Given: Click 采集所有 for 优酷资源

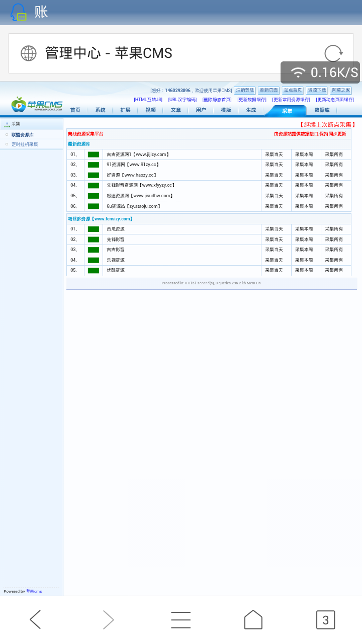Looking at the screenshot, I should tap(334, 270).
